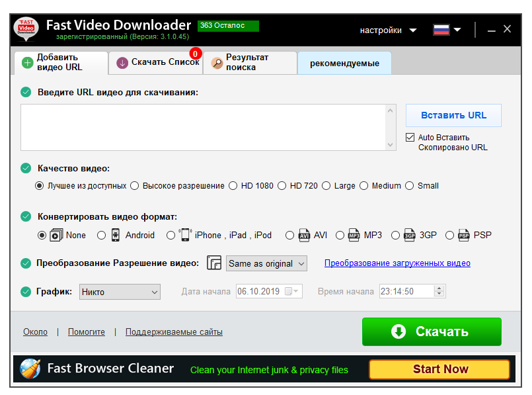Click the green checkmark next to Качество видео

tap(26, 168)
